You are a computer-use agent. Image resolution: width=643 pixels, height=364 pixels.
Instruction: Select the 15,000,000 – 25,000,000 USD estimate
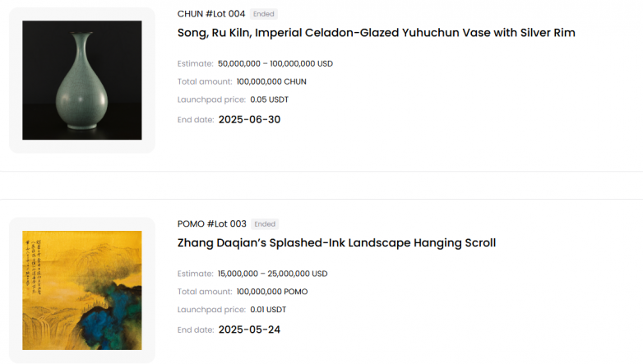272,274
